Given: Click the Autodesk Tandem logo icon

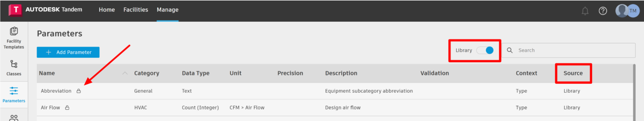Looking at the screenshot, I should (15, 10).
